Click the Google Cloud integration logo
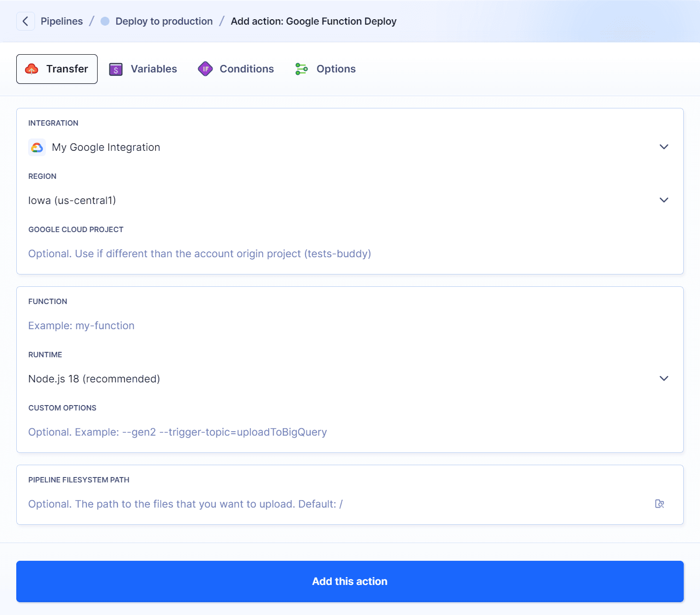The height and width of the screenshot is (615, 700). pyautogui.click(x=36, y=147)
